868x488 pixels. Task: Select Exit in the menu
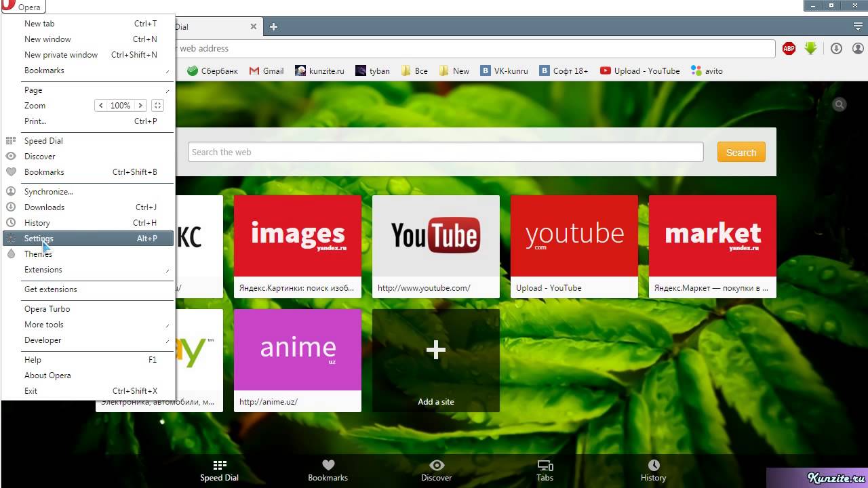(88, 391)
